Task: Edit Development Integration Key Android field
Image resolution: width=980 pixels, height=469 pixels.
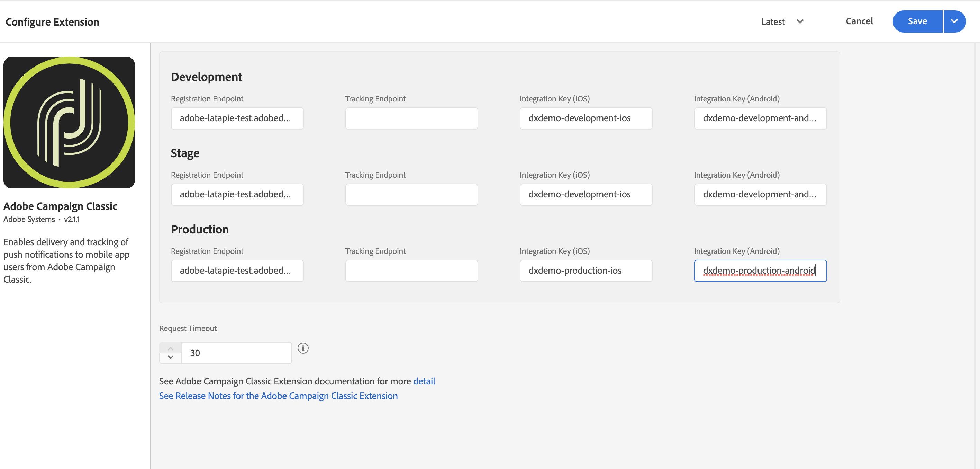Action: click(760, 118)
